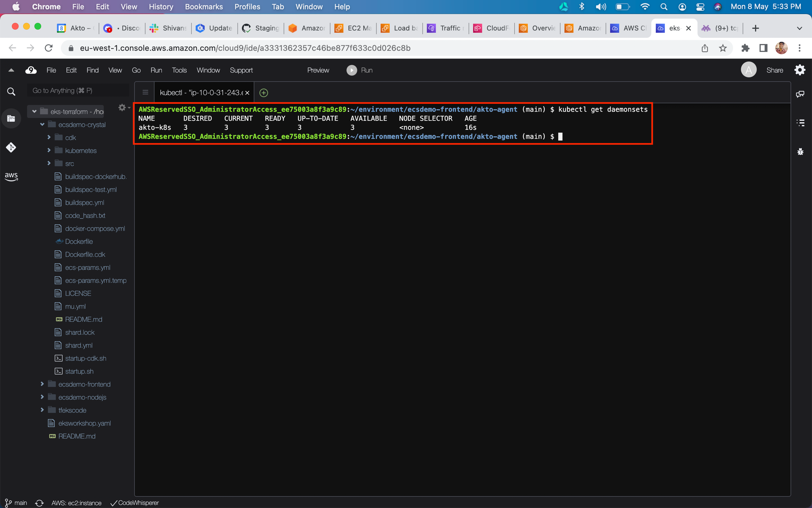Toggle Chrome side panel button
812x508 pixels.
tap(763, 48)
